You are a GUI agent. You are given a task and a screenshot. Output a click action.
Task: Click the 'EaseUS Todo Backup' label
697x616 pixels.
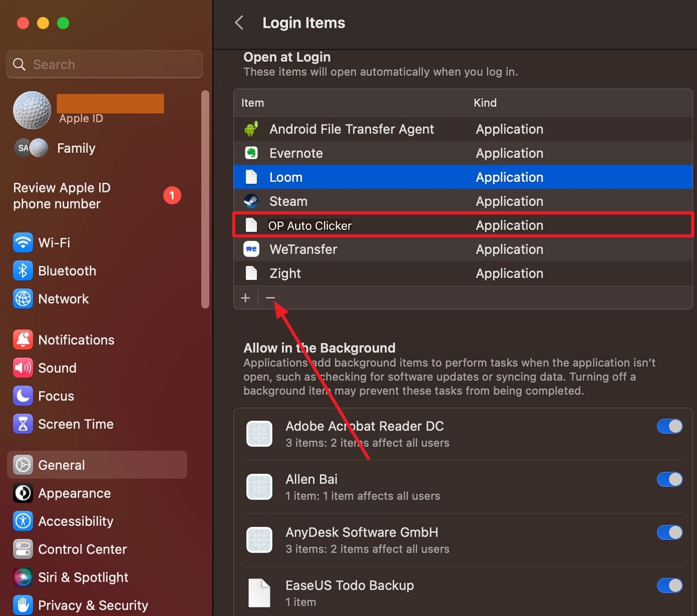click(350, 585)
